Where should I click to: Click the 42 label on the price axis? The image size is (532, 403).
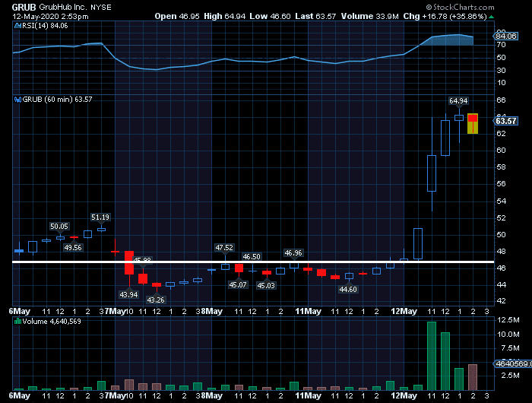pyautogui.click(x=502, y=301)
